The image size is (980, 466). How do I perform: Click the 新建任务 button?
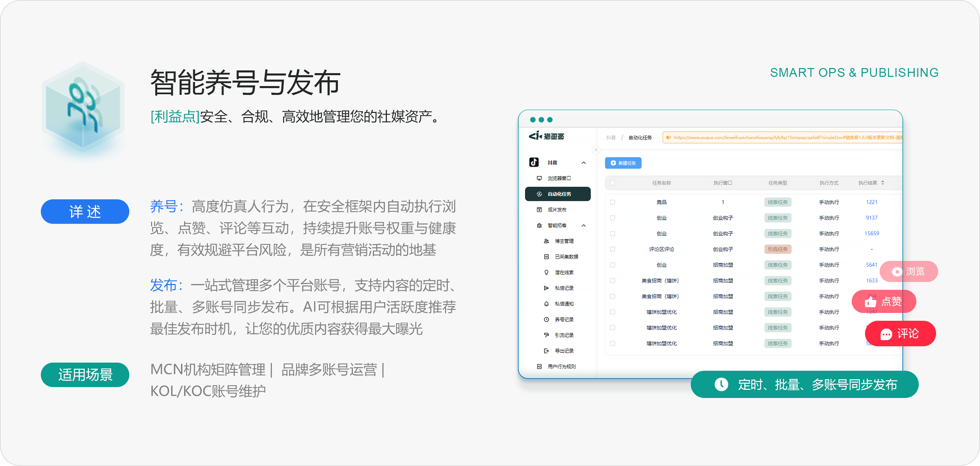click(623, 163)
